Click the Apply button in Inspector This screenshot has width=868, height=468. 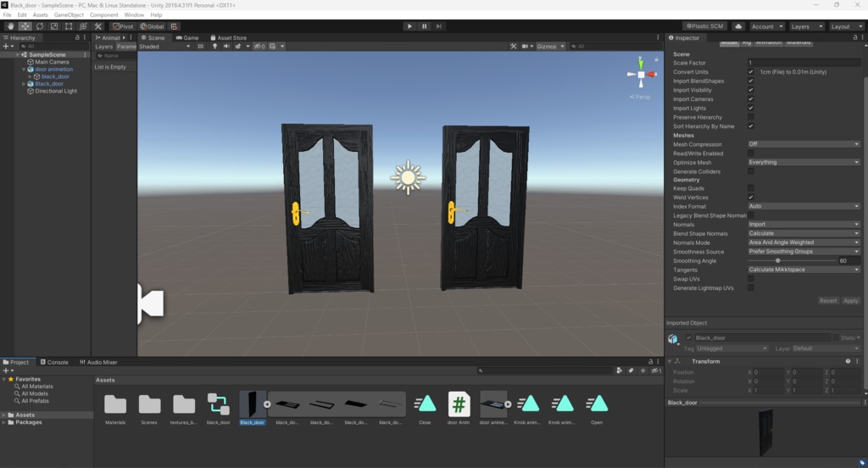851,301
